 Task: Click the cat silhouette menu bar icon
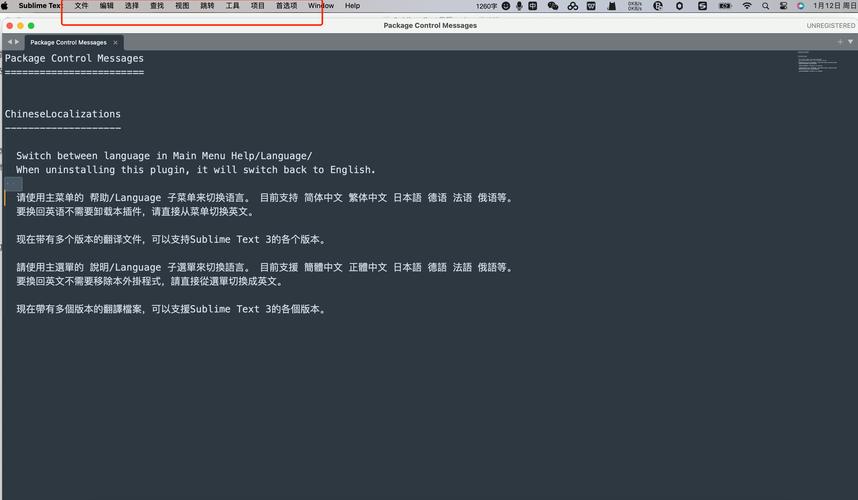point(612,5)
